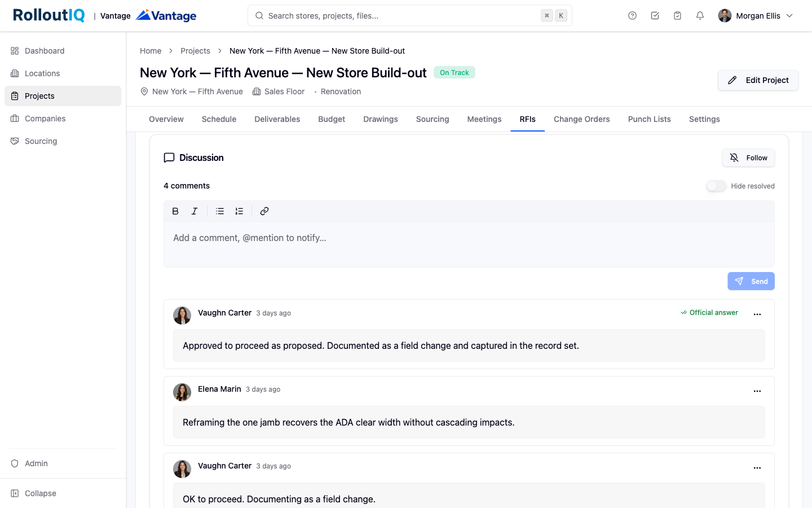Image resolution: width=812 pixels, height=508 pixels.
Task: Select the RFIs tab
Action: coord(528,119)
